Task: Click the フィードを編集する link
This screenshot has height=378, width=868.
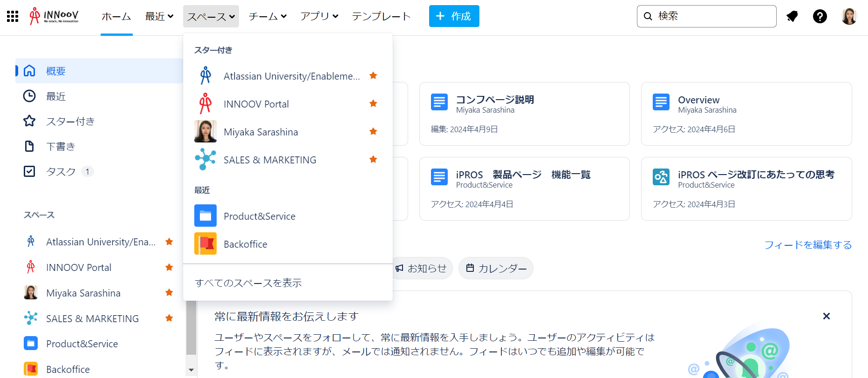Action: pos(808,245)
